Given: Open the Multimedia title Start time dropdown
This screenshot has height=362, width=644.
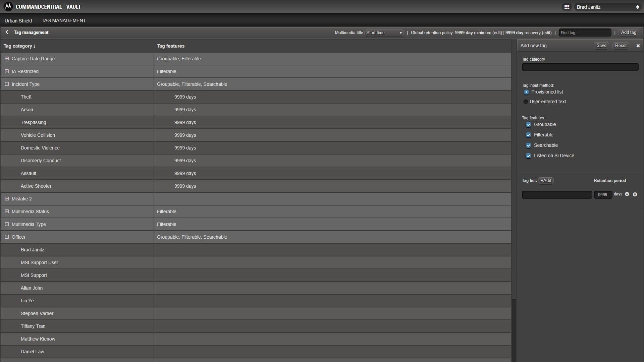Looking at the screenshot, I should [x=384, y=33].
